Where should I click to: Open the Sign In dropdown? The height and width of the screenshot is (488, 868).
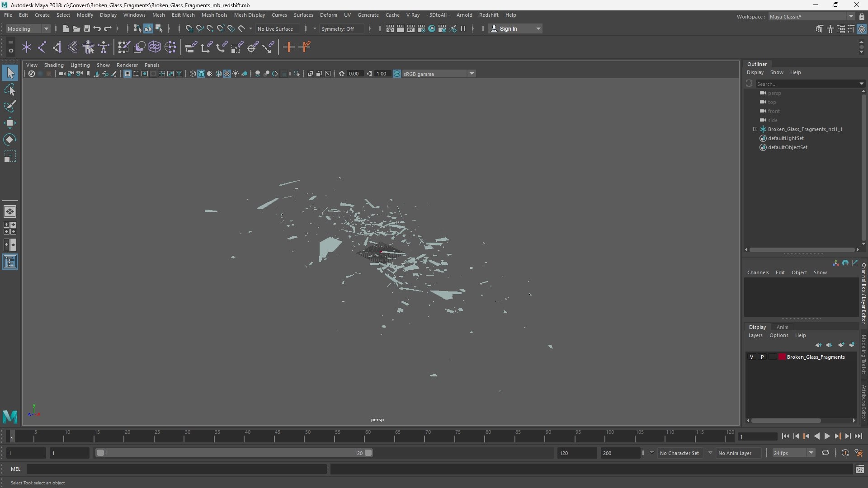click(x=516, y=29)
